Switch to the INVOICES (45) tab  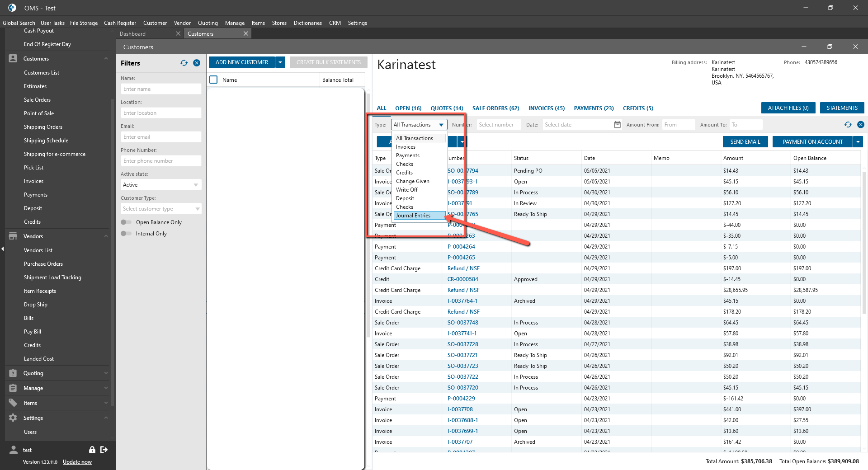546,108
